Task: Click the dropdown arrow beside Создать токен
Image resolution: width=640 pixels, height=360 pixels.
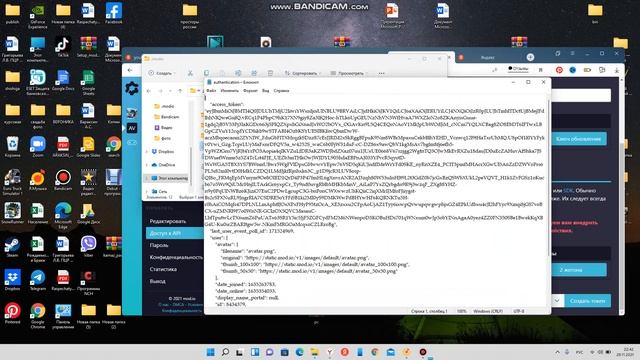Action: [558, 301]
